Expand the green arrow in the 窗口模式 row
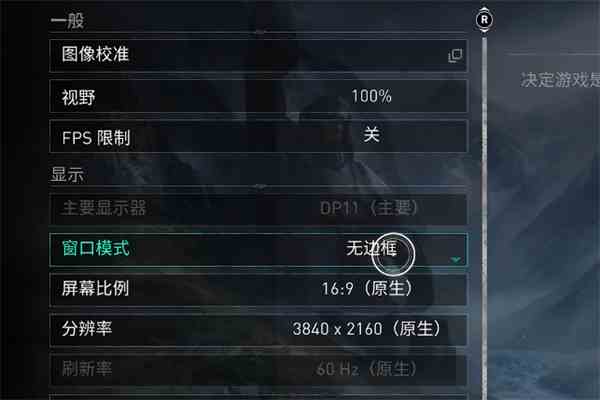600x400 pixels. pos(455,260)
